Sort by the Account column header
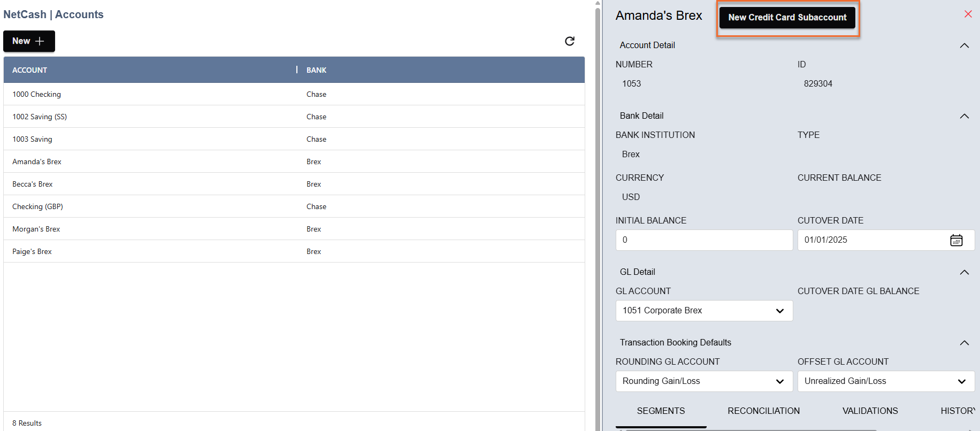This screenshot has height=431, width=980. point(30,70)
